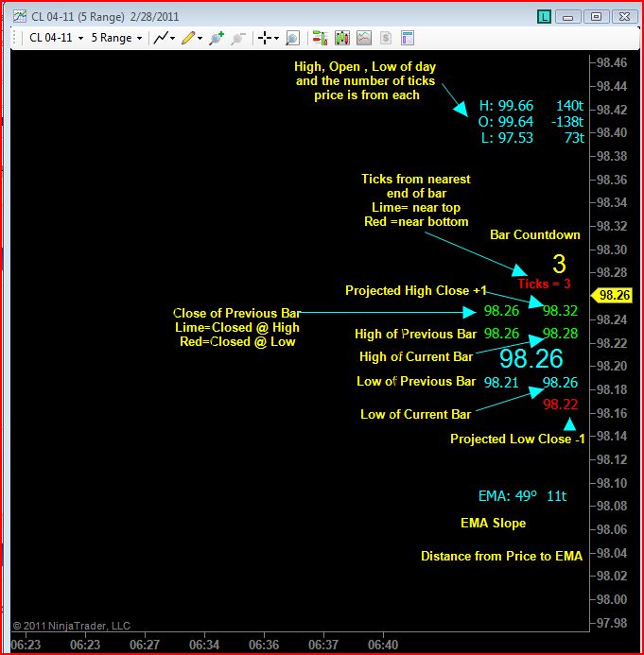Screen dimensions: 644x655
Task: Click the 98.00 price axis label
Action: pyautogui.click(x=612, y=599)
